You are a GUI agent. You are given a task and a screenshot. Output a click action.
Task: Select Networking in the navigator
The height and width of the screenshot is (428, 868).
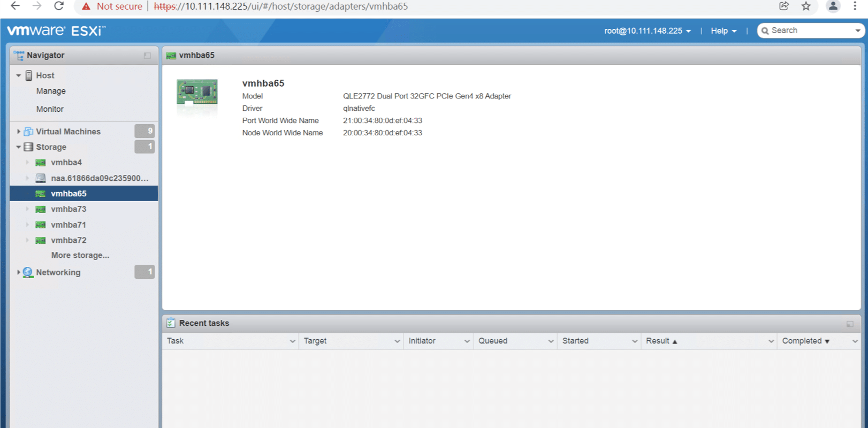tap(58, 272)
